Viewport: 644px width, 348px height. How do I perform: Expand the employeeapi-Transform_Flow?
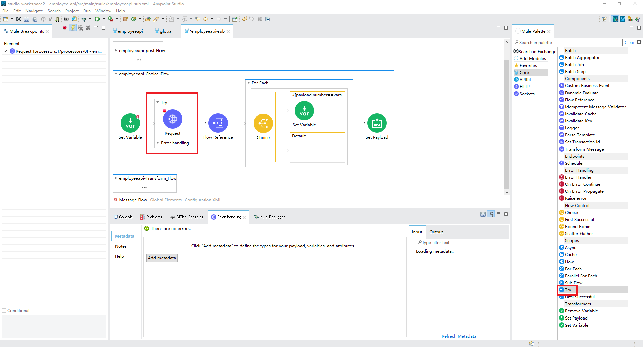click(116, 178)
